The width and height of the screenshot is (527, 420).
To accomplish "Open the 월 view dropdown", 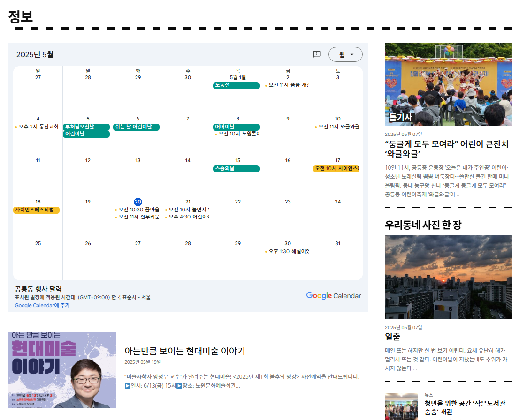I will 345,54.
